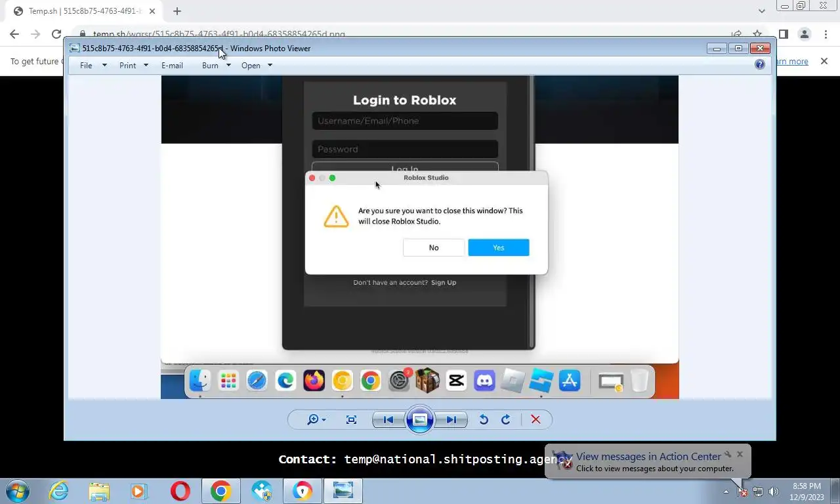
Task: Open notification options wrench icon
Action: pyautogui.click(x=728, y=454)
